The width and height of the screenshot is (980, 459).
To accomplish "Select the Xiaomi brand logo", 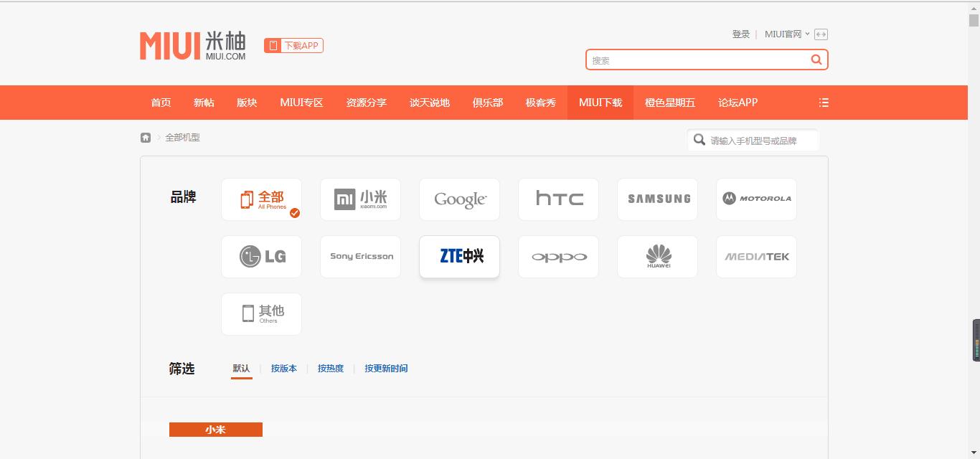I will click(x=359, y=199).
